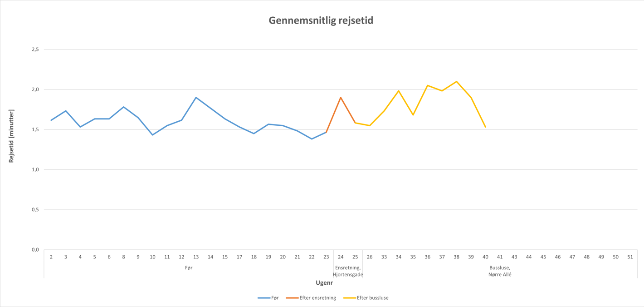The image size is (644, 307).
Task: Click the chart title 'Gennemsnitlig rejsetid'
Action: pos(321,20)
